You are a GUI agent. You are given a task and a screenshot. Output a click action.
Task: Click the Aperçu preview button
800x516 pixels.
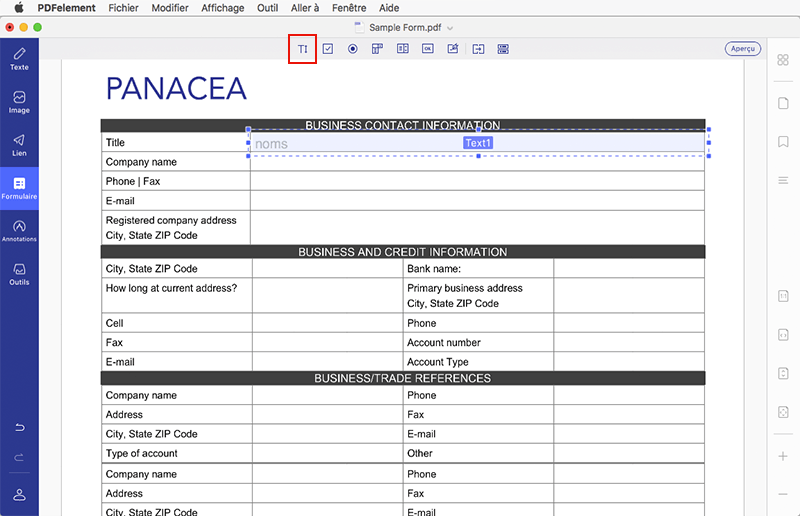tap(742, 48)
